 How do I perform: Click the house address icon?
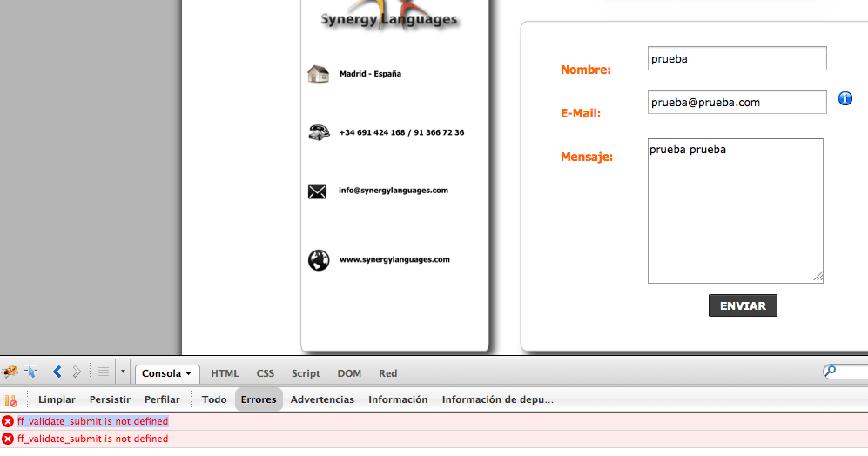[319, 74]
